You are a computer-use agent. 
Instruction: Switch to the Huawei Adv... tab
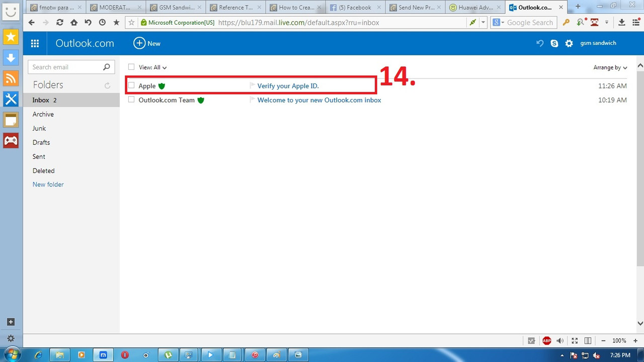pyautogui.click(x=476, y=8)
